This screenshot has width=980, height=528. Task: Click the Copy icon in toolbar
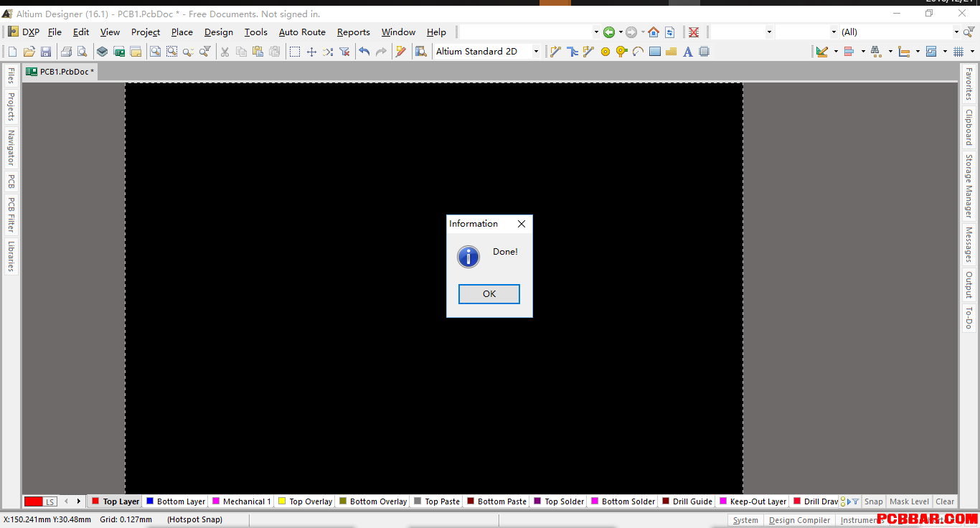[x=241, y=52]
